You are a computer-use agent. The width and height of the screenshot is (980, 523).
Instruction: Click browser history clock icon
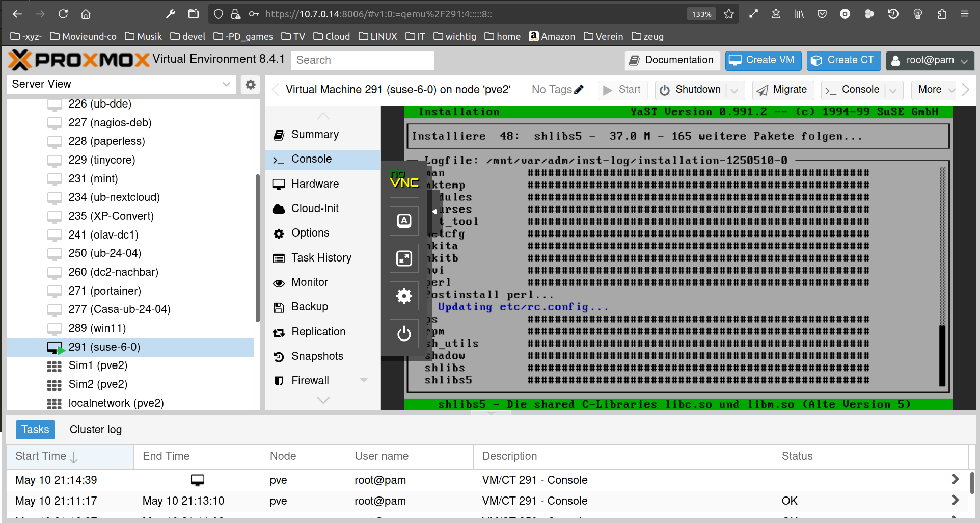pyautogui.click(x=893, y=14)
